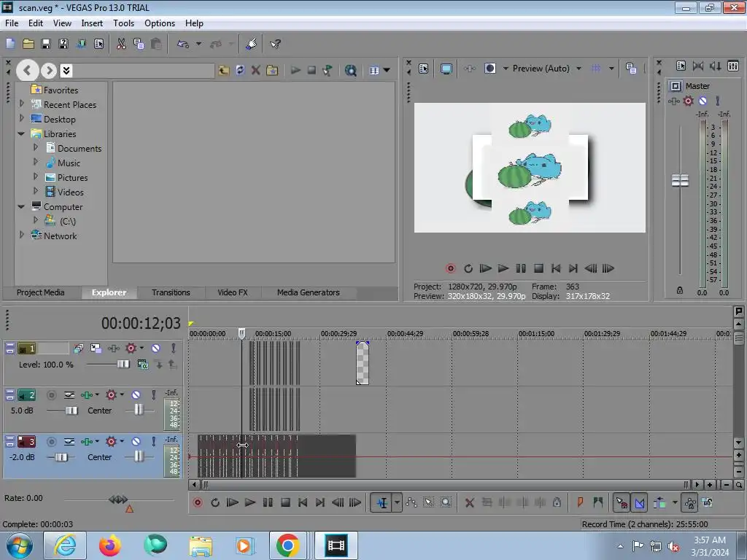Switch to the Video FX tab
Viewport: 747px width, 560px height.
click(233, 292)
